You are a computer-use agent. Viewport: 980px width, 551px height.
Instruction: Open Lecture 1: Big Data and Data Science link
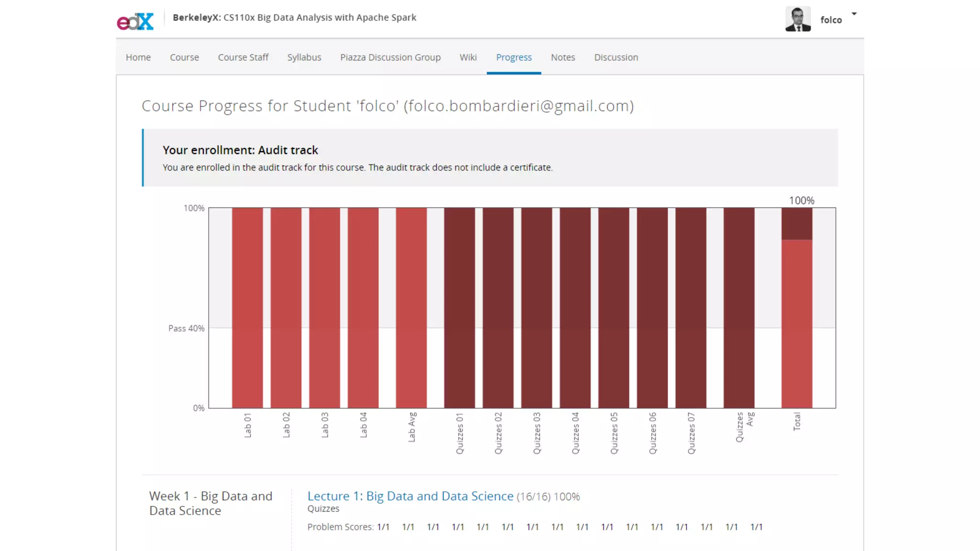click(x=410, y=496)
